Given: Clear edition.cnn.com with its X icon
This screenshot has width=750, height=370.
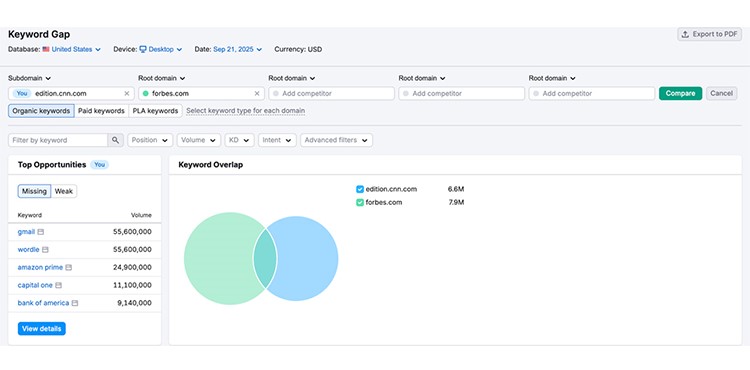Looking at the screenshot, I should pos(127,94).
